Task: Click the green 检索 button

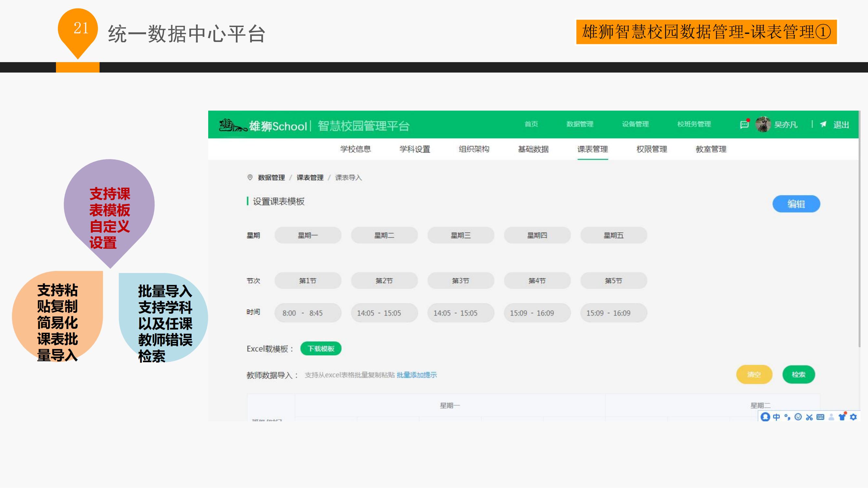Action: coord(799,374)
